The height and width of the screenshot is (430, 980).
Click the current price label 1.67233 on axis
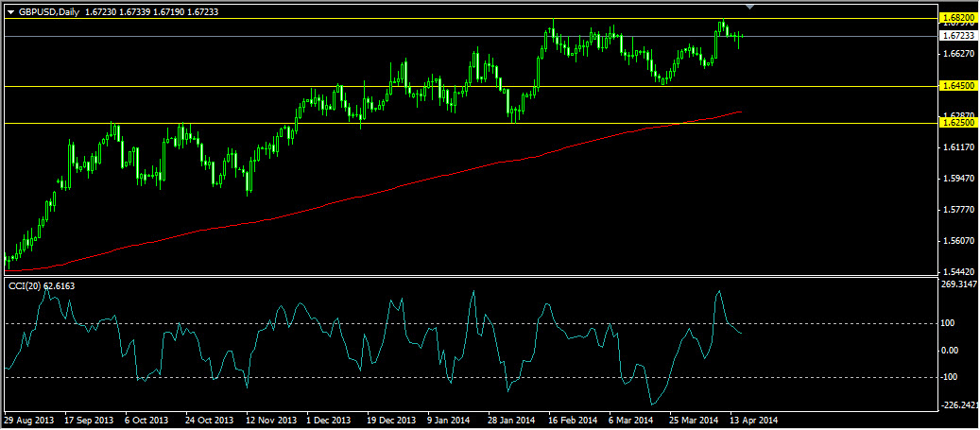tap(957, 36)
